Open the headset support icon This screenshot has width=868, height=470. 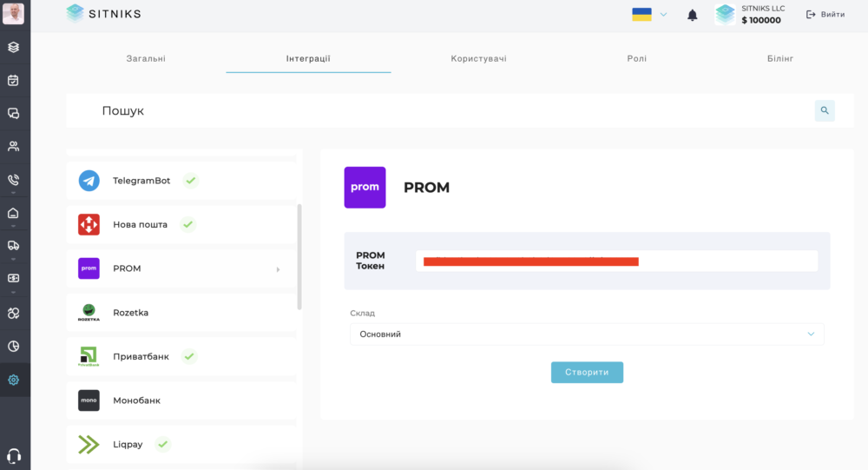click(x=14, y=455)
